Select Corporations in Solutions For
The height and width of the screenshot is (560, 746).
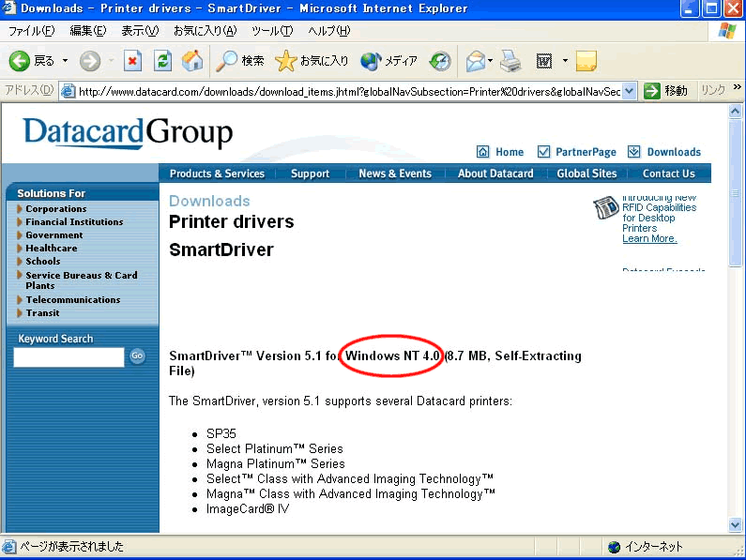[55, 209]
